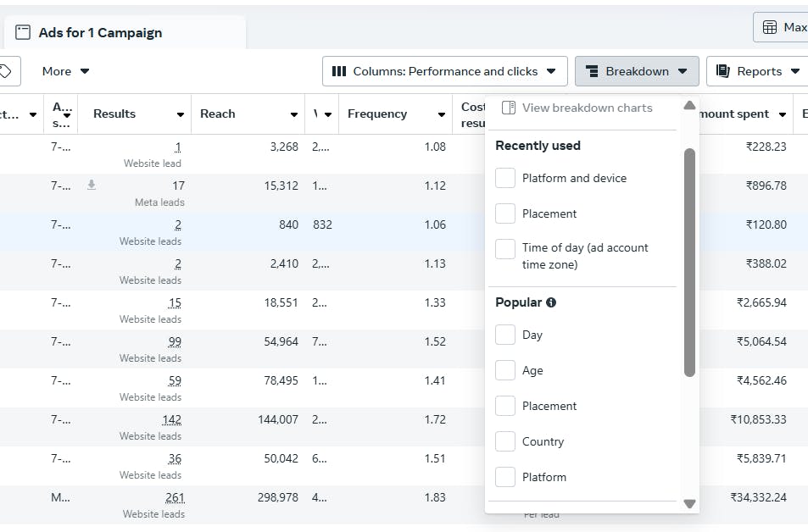Expand the Reports dropdown menu

[x=758, y=71]
